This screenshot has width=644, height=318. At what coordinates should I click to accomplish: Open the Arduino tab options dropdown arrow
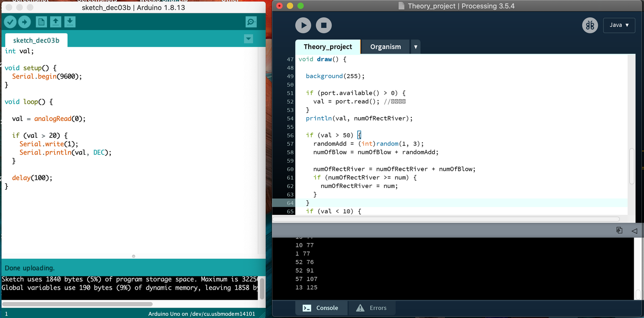point(248,39)
